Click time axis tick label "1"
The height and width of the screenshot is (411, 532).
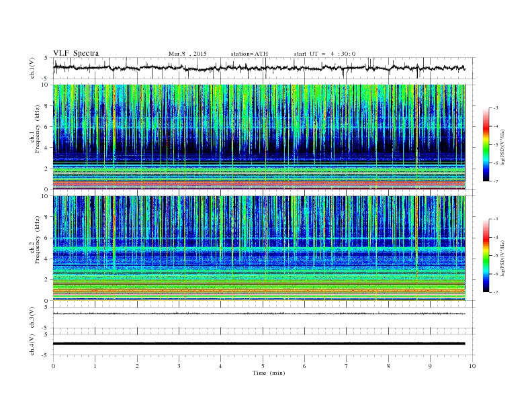[x=95, y=366]
